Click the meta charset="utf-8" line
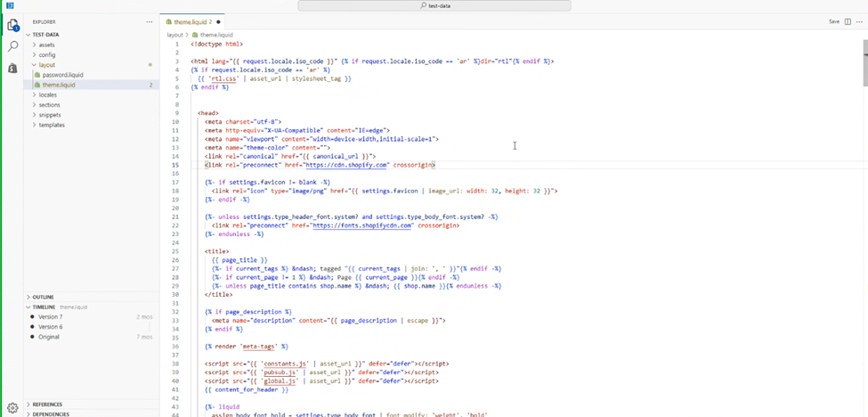868x417 pixels. [x=243, y=122]
